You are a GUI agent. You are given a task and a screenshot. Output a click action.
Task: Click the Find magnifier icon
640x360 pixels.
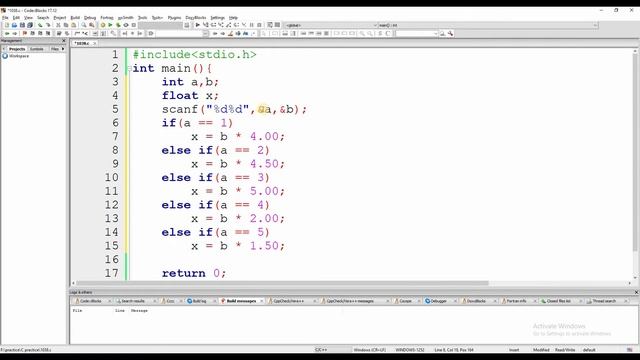pos(84,25)
